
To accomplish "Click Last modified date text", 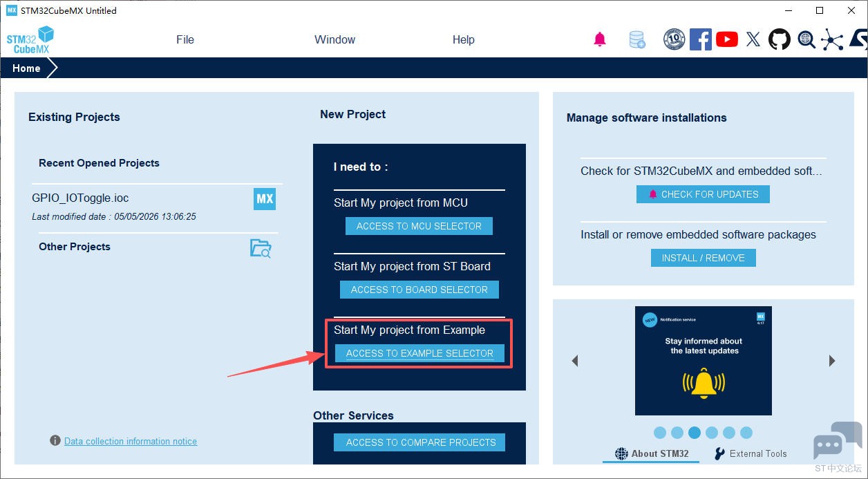I will coord(114,216).
